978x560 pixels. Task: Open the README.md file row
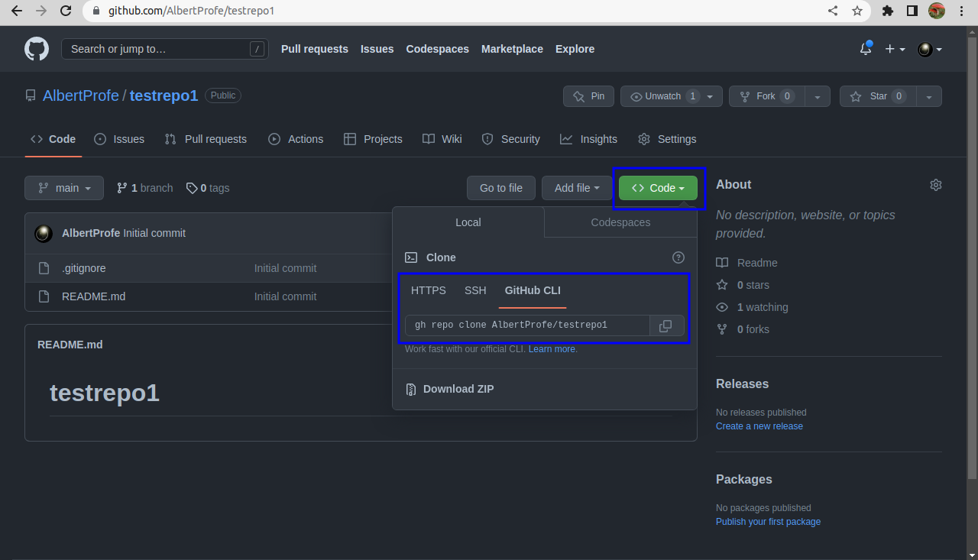[93, 296]
